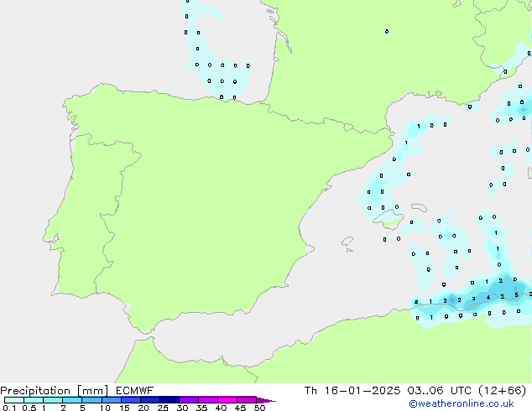Click the darkest blue rain cell near Algeria
Screen dimensions: 532x411
[514, 293]
